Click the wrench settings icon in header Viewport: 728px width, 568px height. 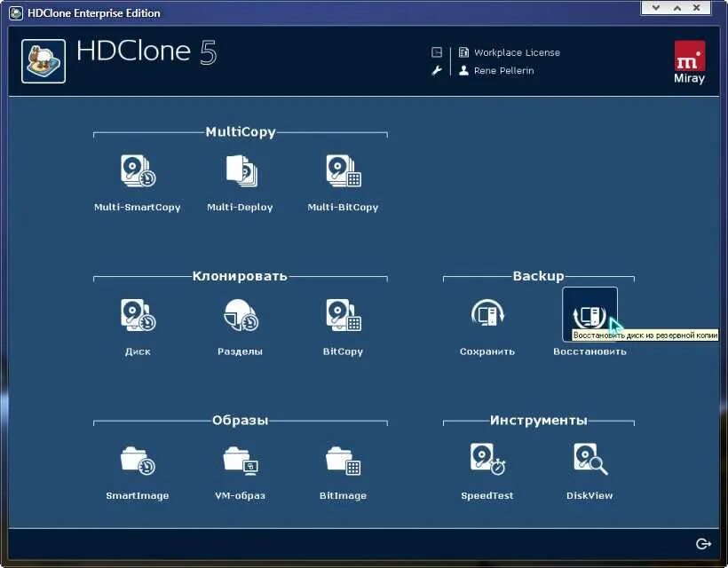click(x=437, y=70)
